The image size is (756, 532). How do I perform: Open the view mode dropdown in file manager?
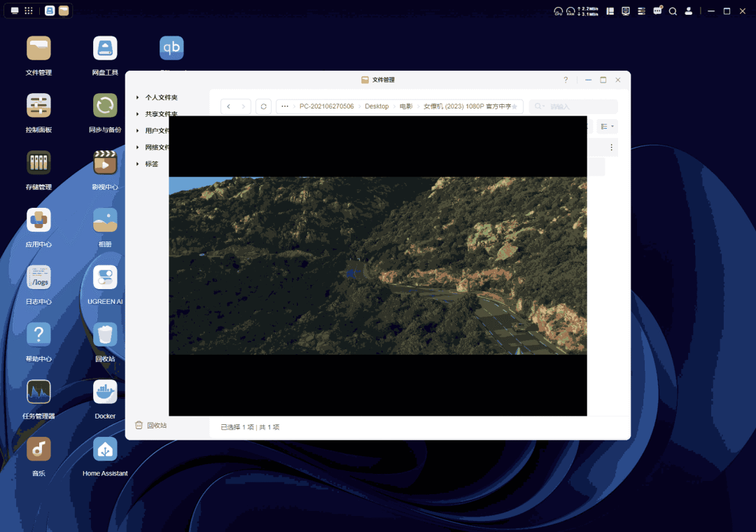click(x=607, y=127)
